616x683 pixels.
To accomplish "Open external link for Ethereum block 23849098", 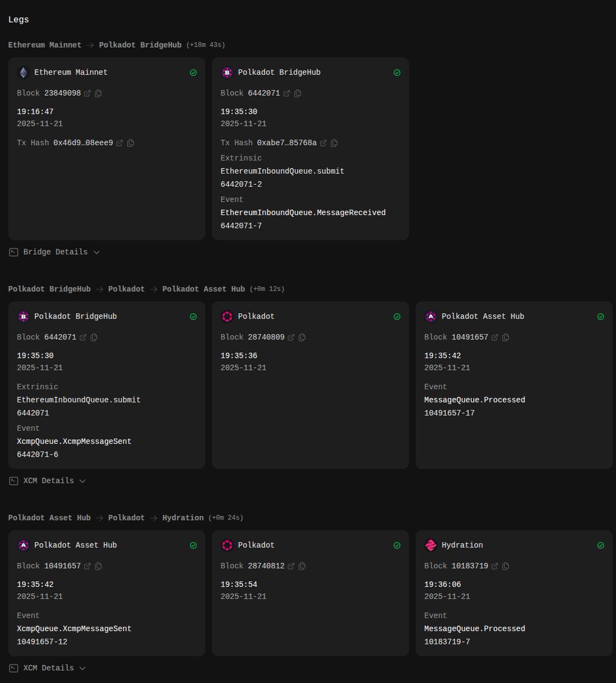I will [87, 93].
